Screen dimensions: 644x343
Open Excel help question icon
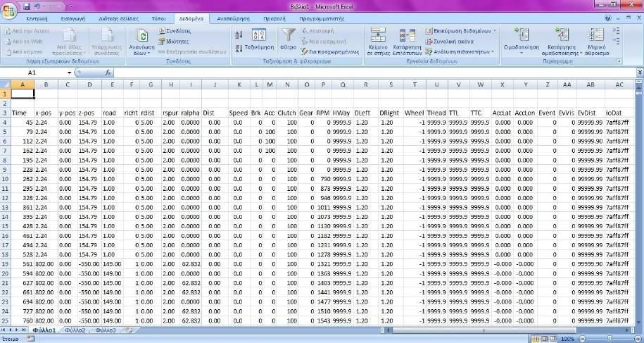click(x=608, y=18)
